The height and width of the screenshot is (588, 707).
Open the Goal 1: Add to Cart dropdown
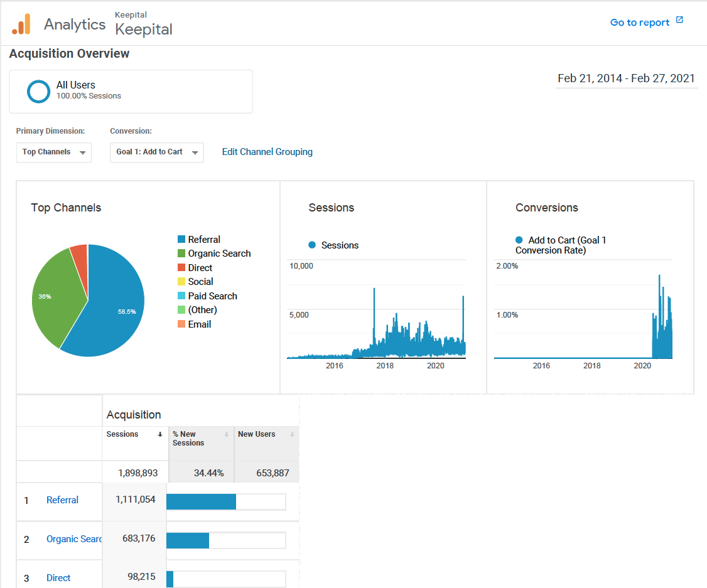[156, 152]
